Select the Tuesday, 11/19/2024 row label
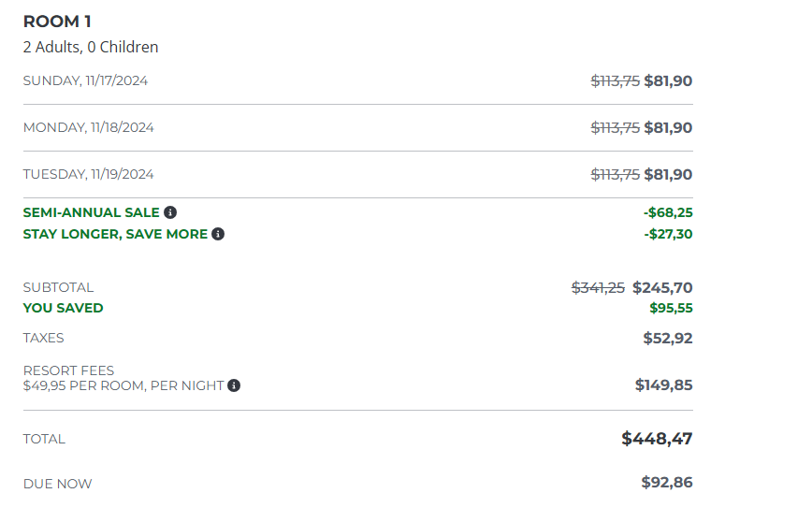812x508 pixels. pos(89,174)
